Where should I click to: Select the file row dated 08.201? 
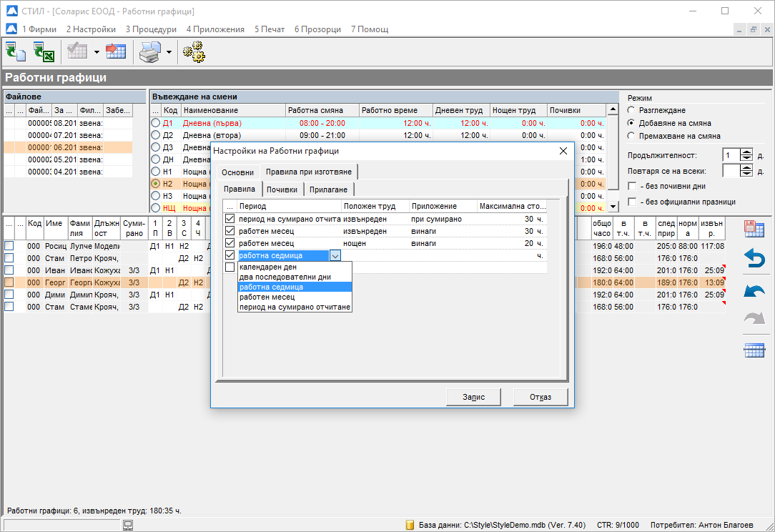point(68,123)
